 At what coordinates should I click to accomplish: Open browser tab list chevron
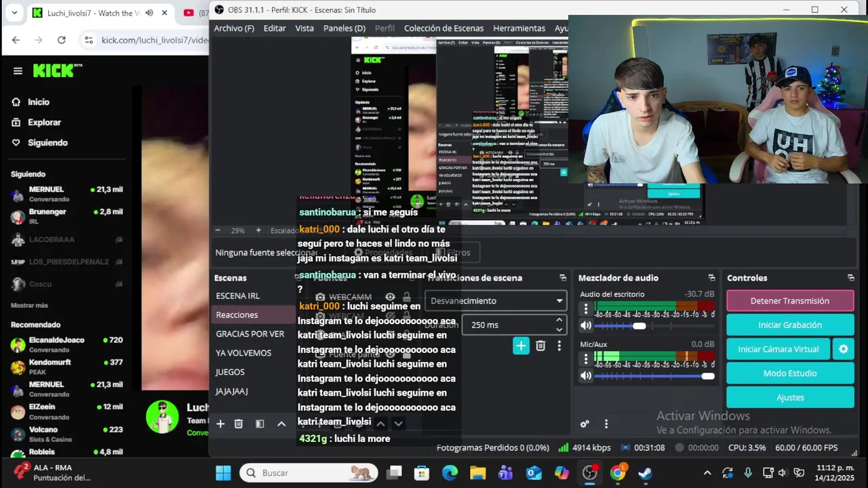(x=14, y=13)
